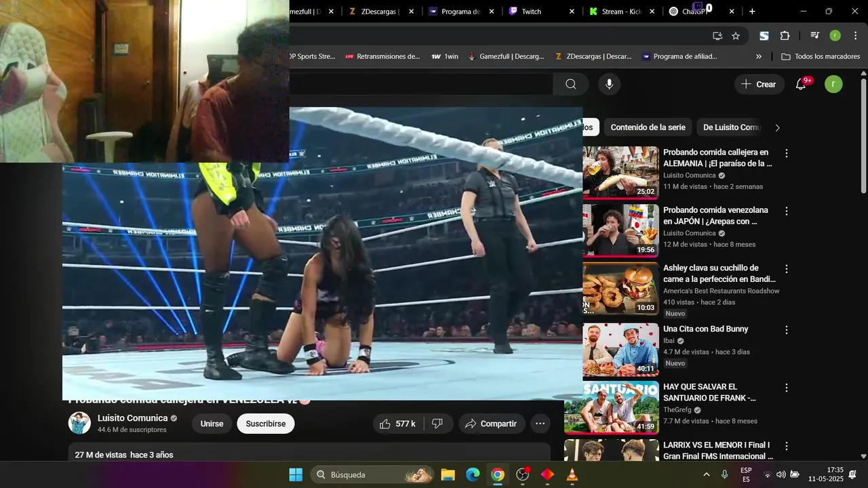The height and width of the screenshot is (488, 868).
Task: Expand the hidden bookmarks overflow chevron
Action: click(759, 56)
